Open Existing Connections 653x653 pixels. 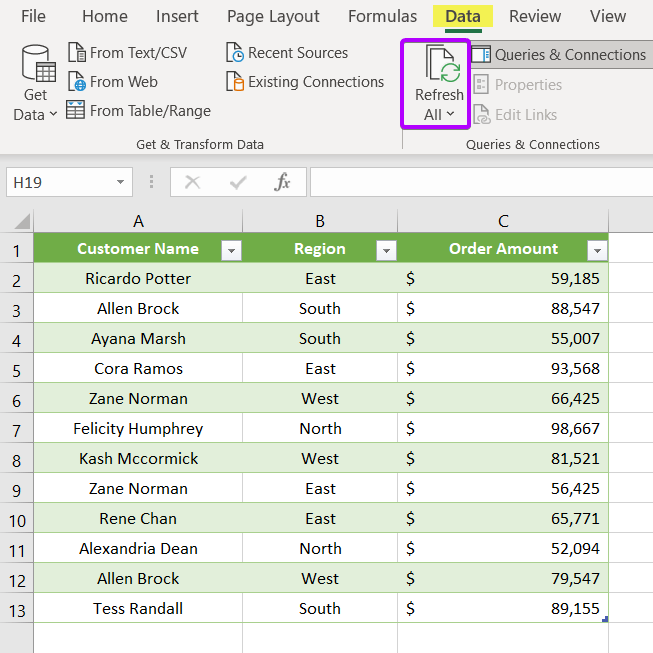click(x=305, y=82)
